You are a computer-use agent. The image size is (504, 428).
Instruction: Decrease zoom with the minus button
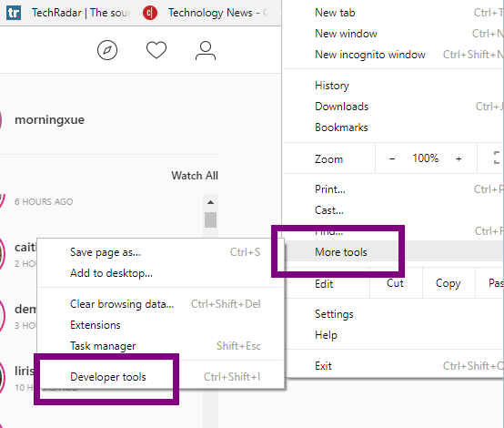[392, 158]
